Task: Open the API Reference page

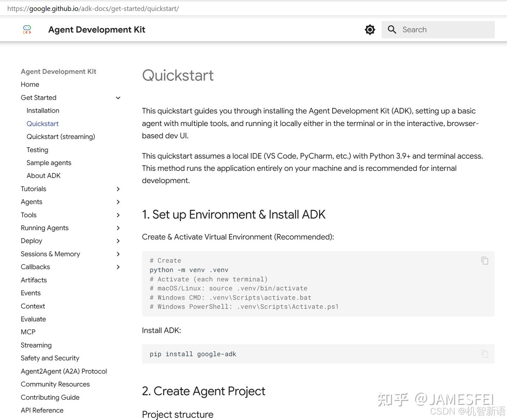Action: (x=42, y=410)
